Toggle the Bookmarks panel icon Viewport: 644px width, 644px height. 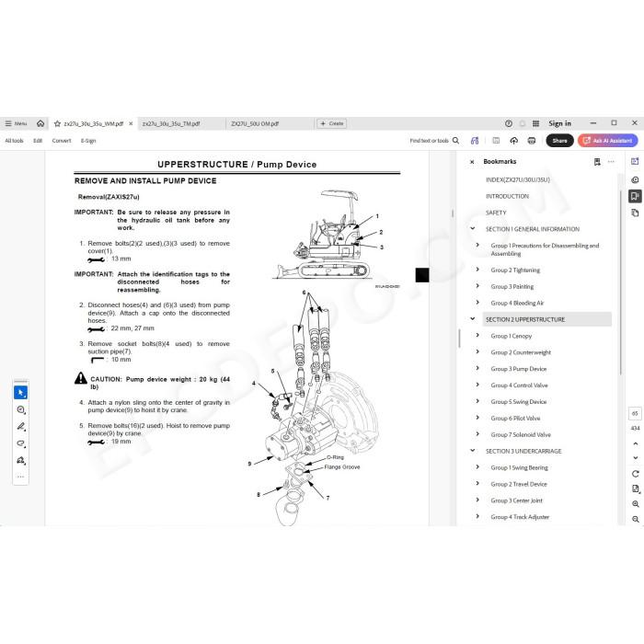point(635,196)
